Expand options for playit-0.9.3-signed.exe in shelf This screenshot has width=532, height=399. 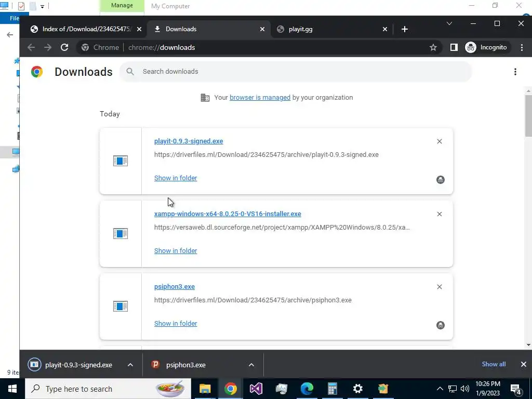coord(130,365)
